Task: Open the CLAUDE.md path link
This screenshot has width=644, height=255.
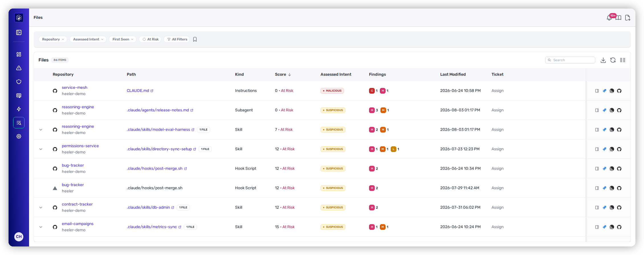Action: [x=138, y=91]
